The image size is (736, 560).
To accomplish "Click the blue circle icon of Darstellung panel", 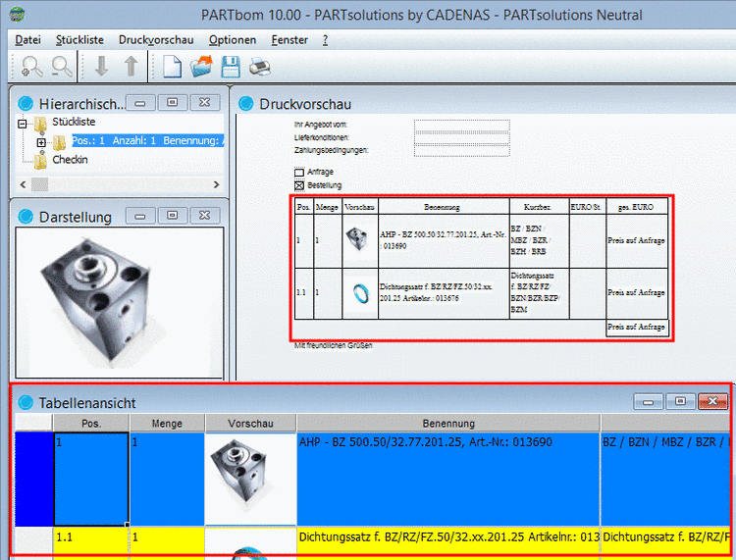I will click(26, 217).
